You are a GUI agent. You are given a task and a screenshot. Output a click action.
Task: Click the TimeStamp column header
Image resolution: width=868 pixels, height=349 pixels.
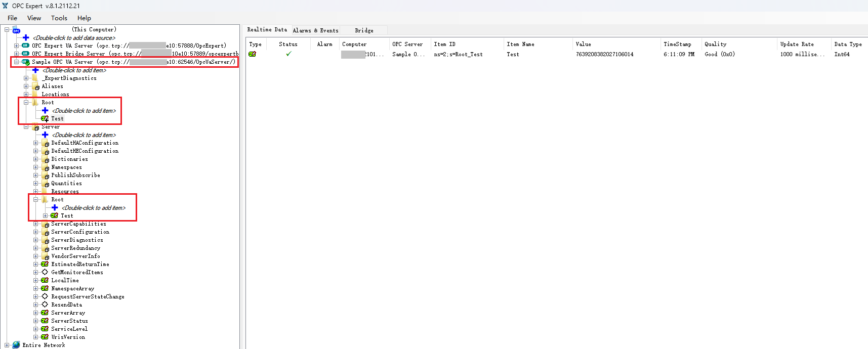tap(677, 45)
